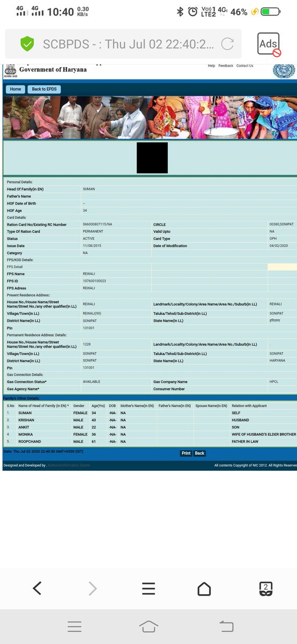Tap the Bluetooth status icon

(181, 11)
